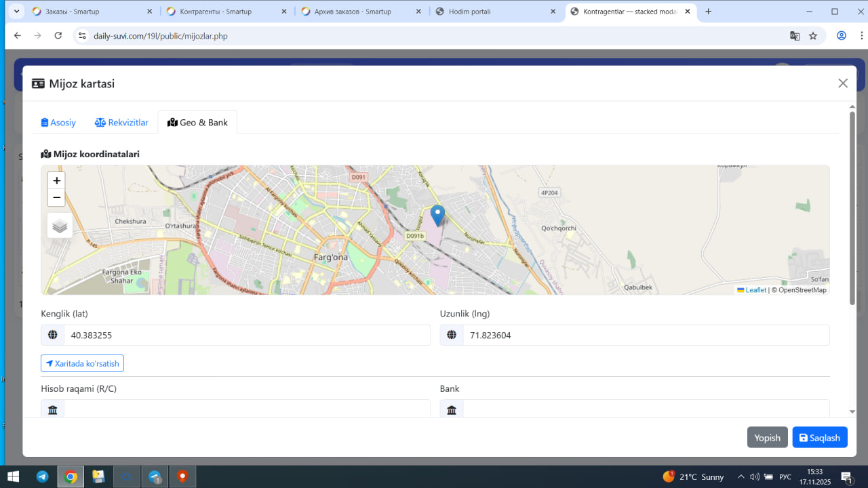The image size is (868, 488).
Task: Click the Bank name input field
Action: pos(646,409)
